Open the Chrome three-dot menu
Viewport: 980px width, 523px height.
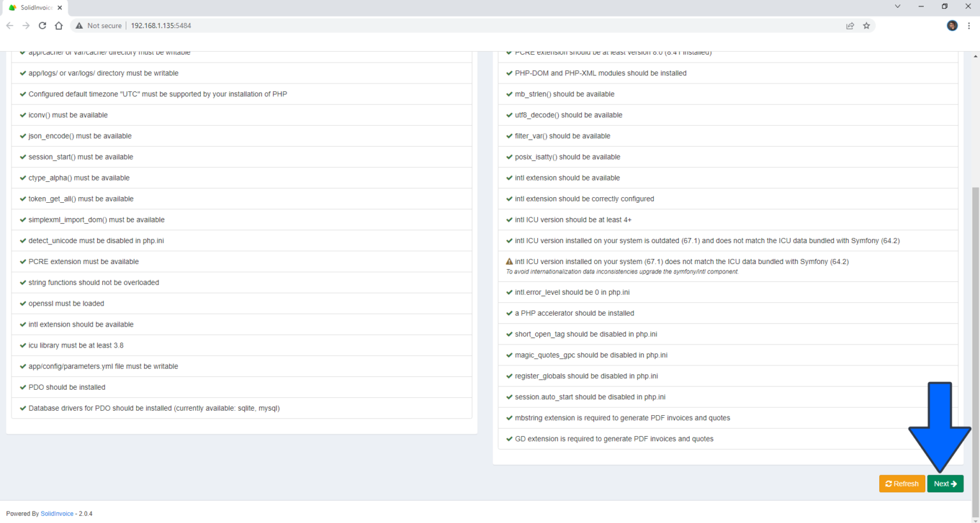(969, 26)
